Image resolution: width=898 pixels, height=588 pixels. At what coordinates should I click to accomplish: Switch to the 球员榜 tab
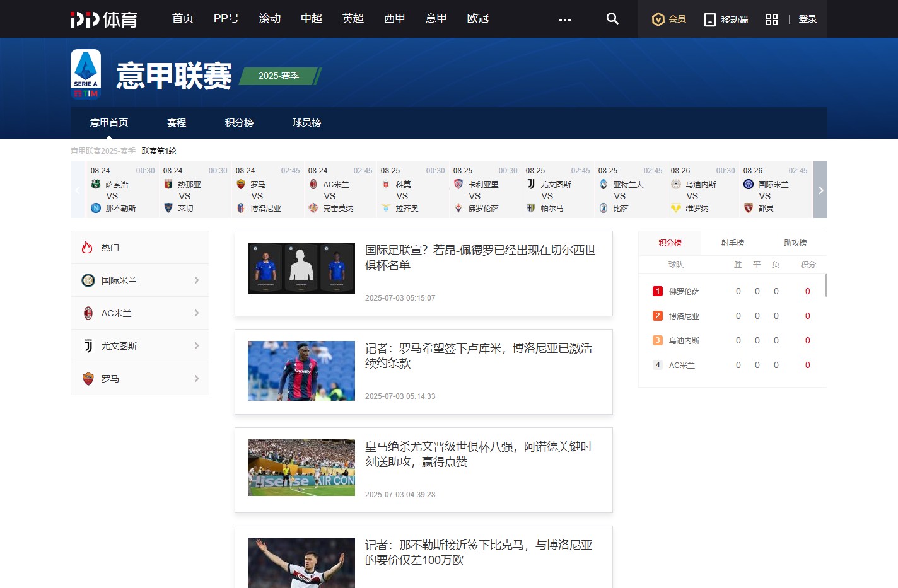tap(307, 123)
